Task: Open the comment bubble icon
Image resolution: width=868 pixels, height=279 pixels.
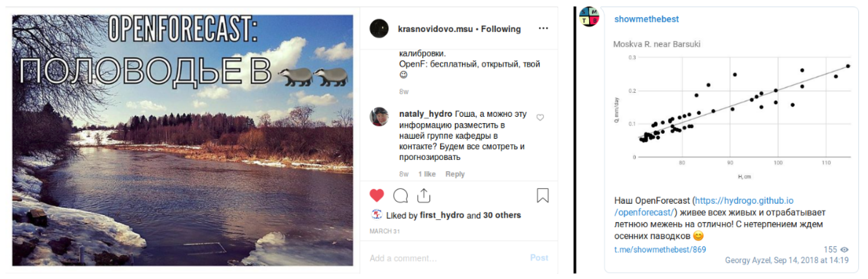Action: [x=400, y=195]
